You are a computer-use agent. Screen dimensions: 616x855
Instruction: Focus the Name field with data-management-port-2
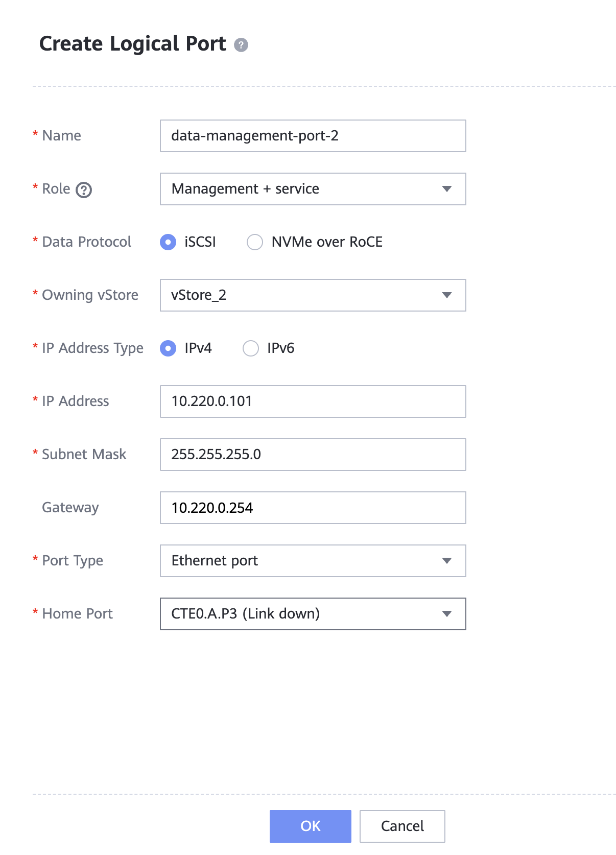[x=313, y=136]
